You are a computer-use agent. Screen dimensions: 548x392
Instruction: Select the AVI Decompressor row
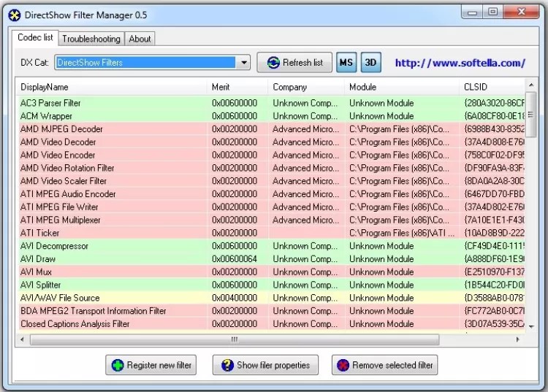(270, 246)
